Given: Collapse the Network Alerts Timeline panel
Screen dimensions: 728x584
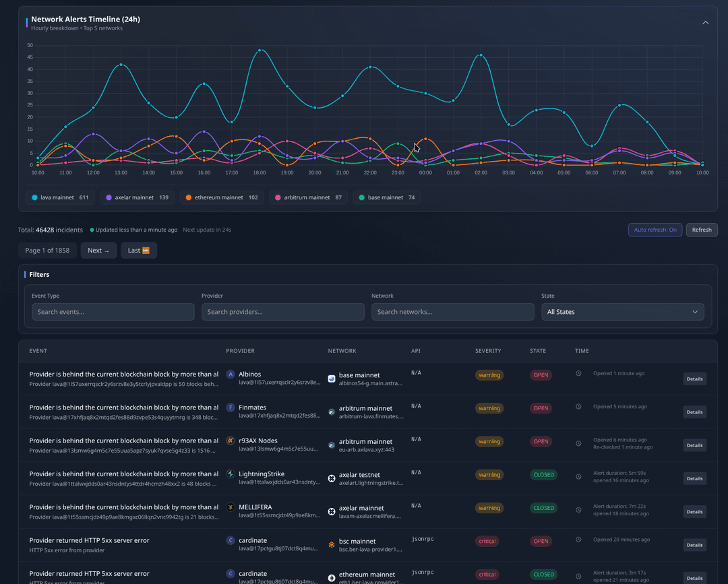Looking at the screenshot, I should click(x=705, y=22).
